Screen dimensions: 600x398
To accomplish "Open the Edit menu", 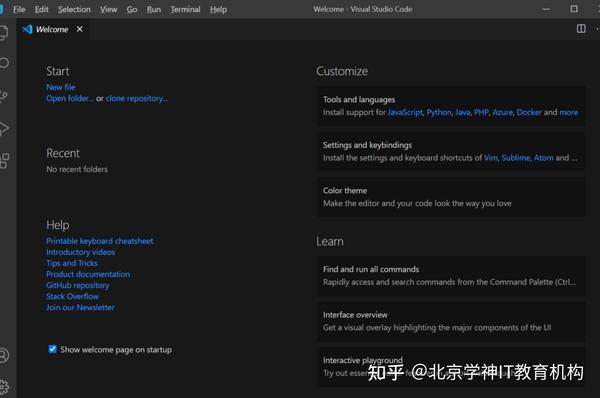I will 41,10.
